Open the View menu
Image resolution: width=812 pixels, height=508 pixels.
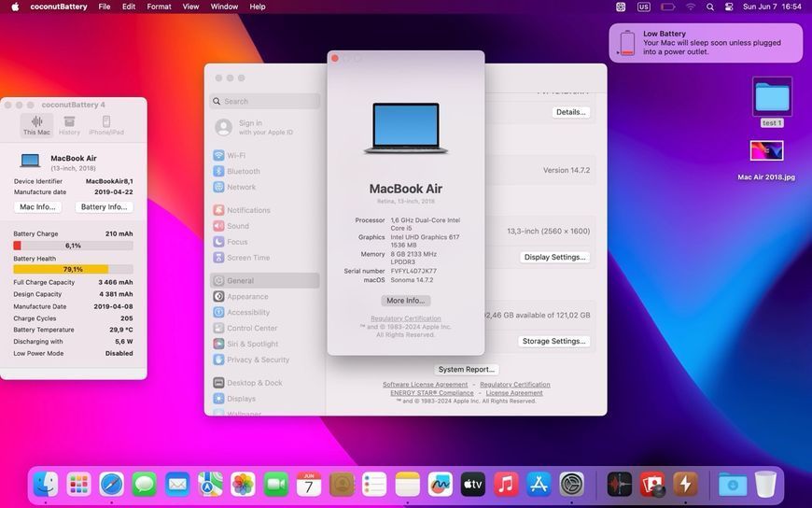point(190,7)
